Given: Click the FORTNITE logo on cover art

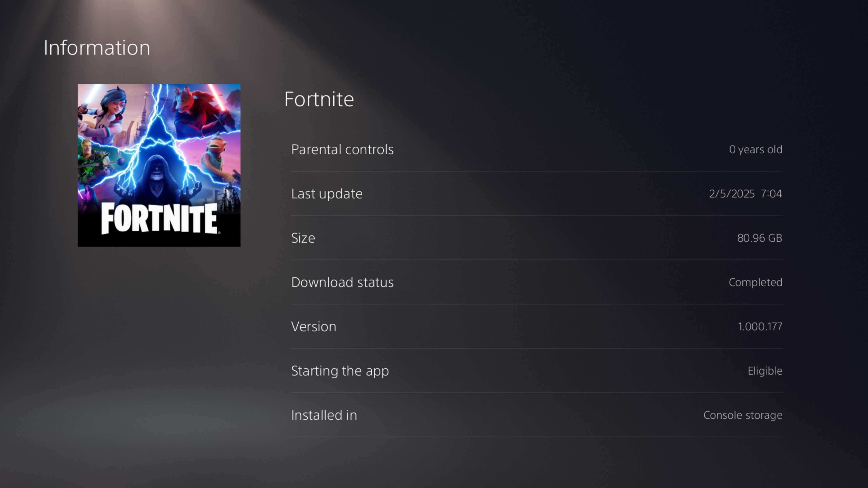Looking at the screenshot, I should click(160, 218).
